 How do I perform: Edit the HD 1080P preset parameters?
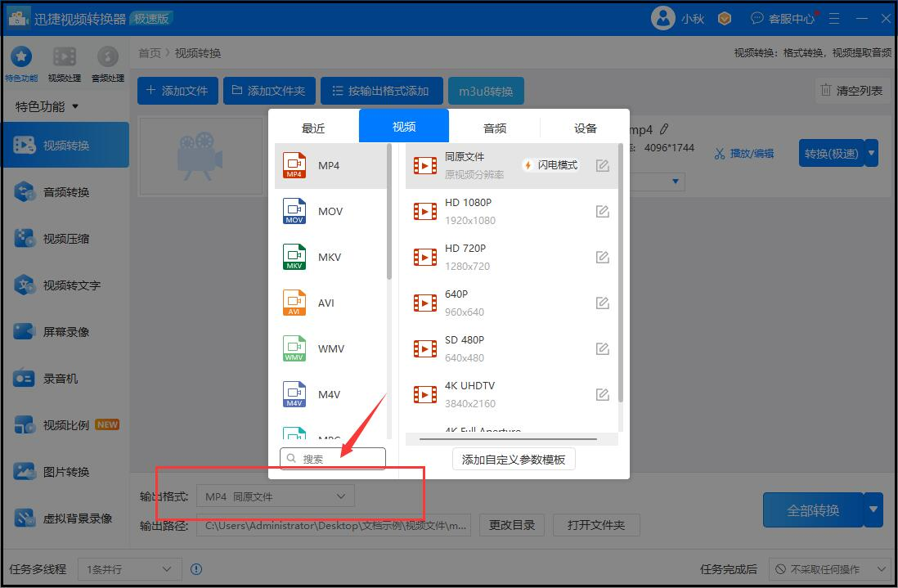[602, 211]
